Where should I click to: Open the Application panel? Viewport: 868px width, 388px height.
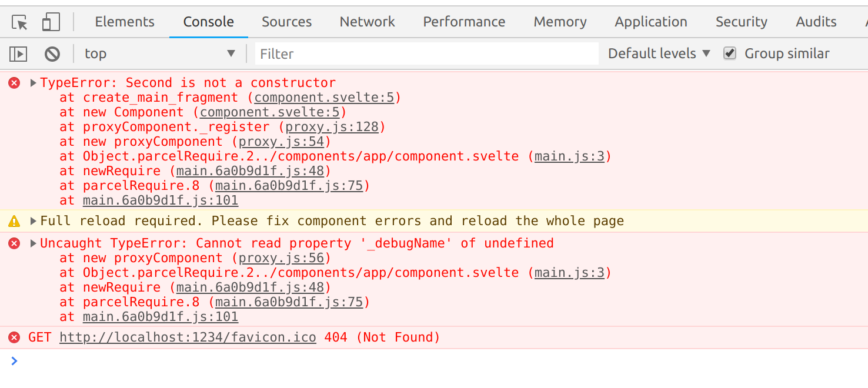point(650,21)
